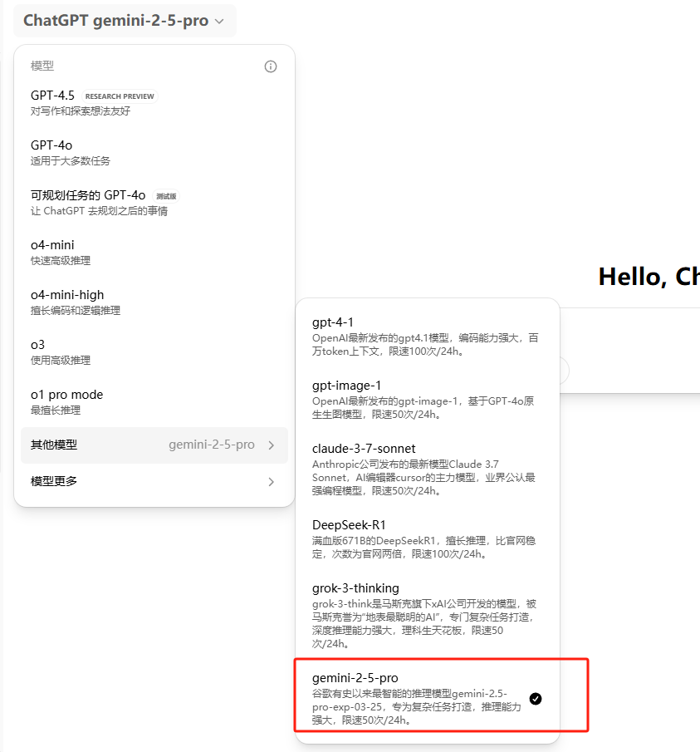This screenshot has height=752, width=700.
Task: Choose 可规划任务的 GPT-4o model
Action: point(154,203)
